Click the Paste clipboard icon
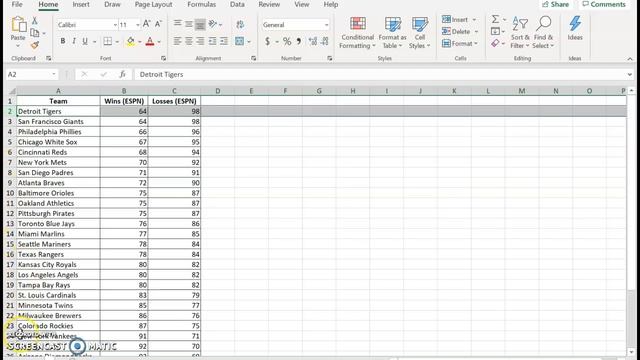This screenshot has height=360, width=640. tap(18, 24)
